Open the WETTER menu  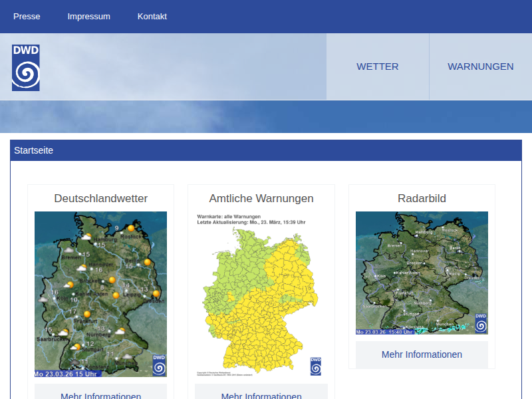click(x=377, y=66)
